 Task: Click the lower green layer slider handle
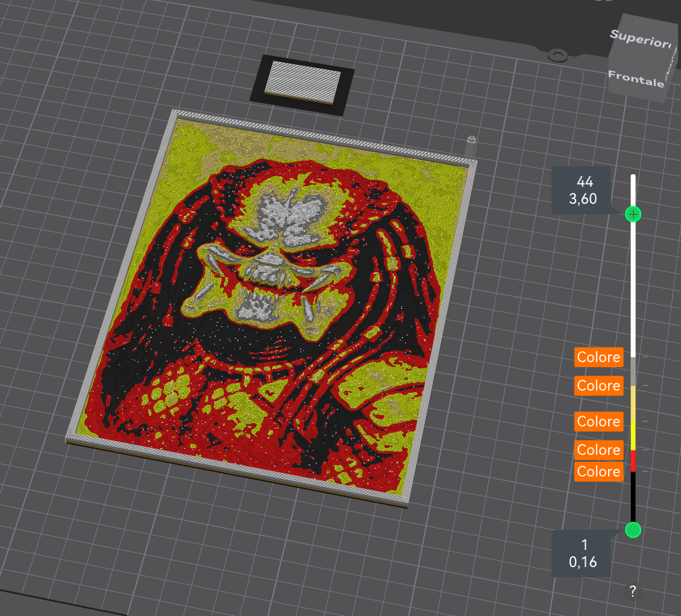point(633,529)
